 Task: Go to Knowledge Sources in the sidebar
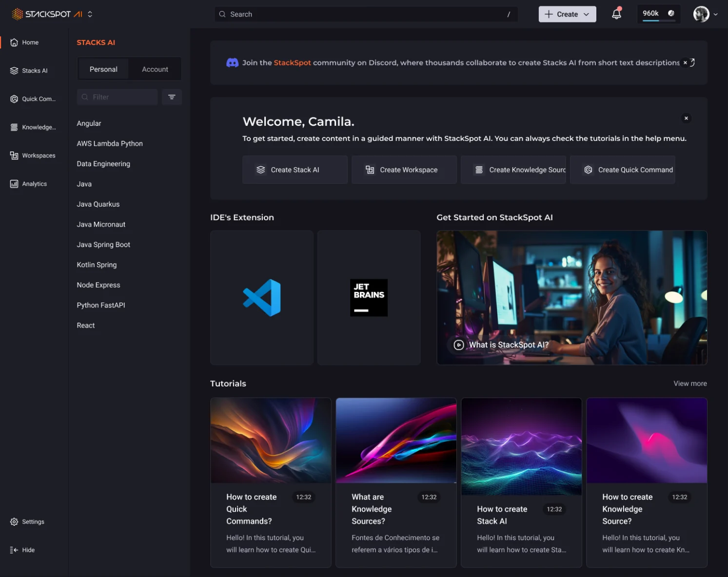(x=33, y=127)
